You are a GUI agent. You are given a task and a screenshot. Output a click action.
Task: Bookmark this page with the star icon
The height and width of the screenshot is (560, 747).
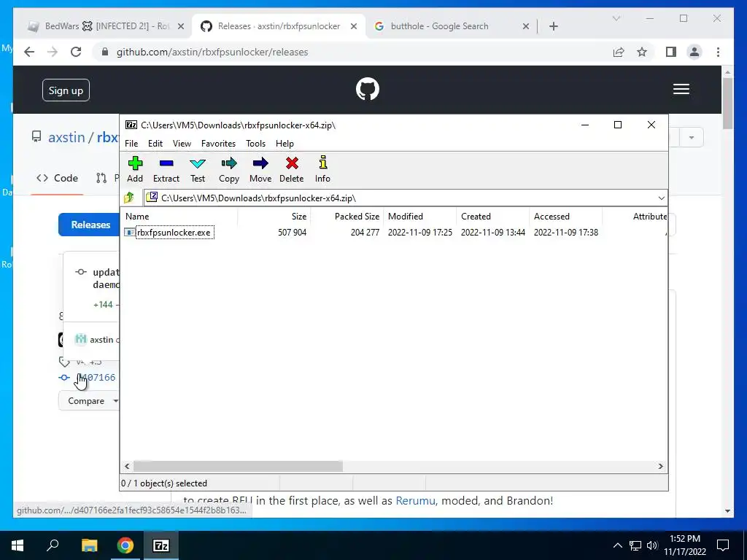click(x=642, y=52)
